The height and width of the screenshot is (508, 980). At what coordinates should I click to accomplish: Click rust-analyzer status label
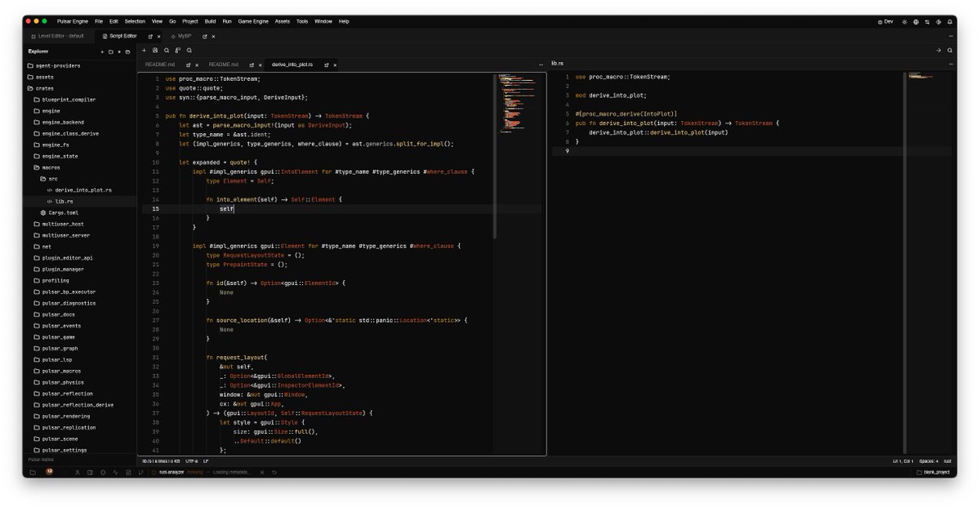click(x=171, y=472)
